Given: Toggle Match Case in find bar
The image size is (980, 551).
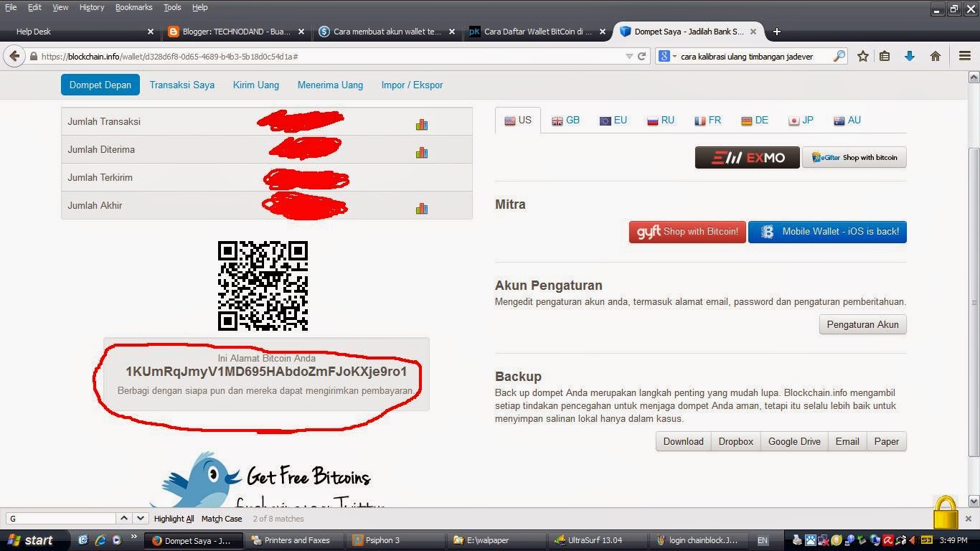Looking at the screenshot, I should coord(222,519).
